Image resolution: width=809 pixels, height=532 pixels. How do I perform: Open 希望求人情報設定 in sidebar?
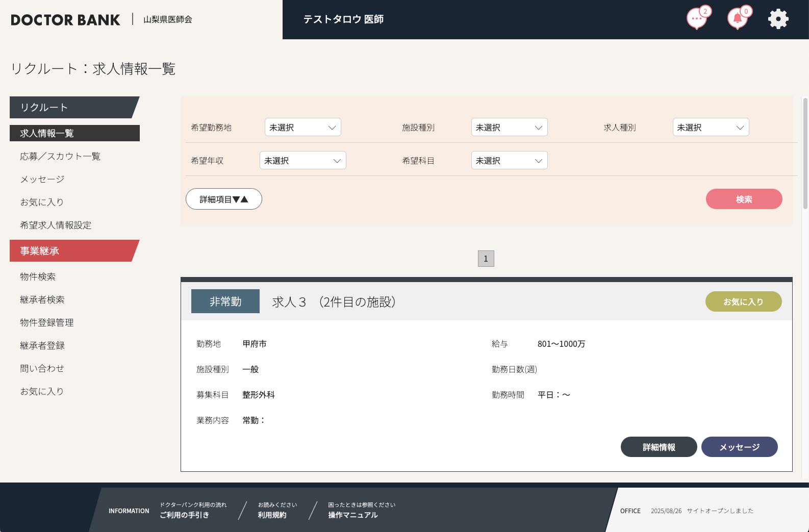pyautogui.click(x=56, y=225)
